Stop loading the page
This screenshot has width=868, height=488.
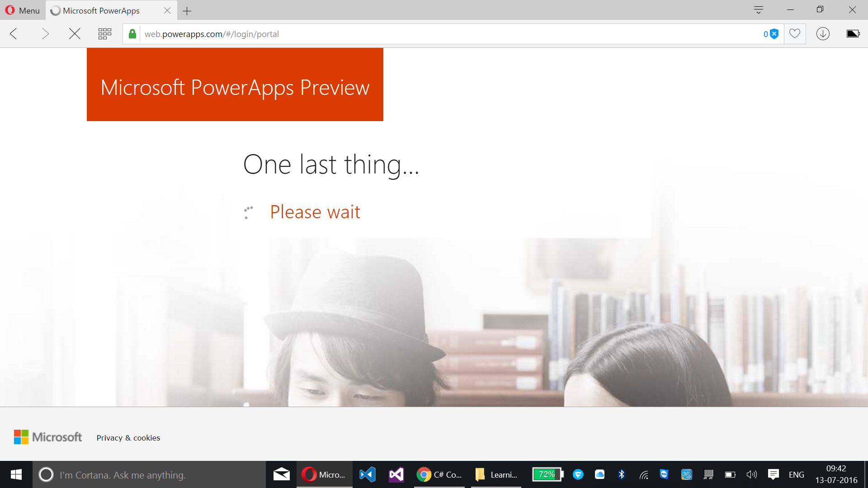[x=75, y=34]
